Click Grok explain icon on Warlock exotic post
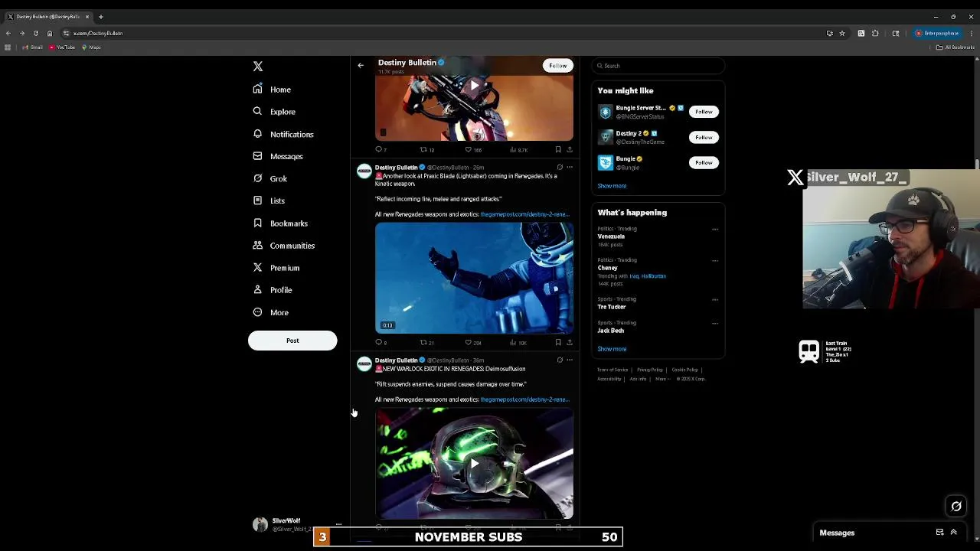This screenshot has height=551, width=980. tap(560, 360)
